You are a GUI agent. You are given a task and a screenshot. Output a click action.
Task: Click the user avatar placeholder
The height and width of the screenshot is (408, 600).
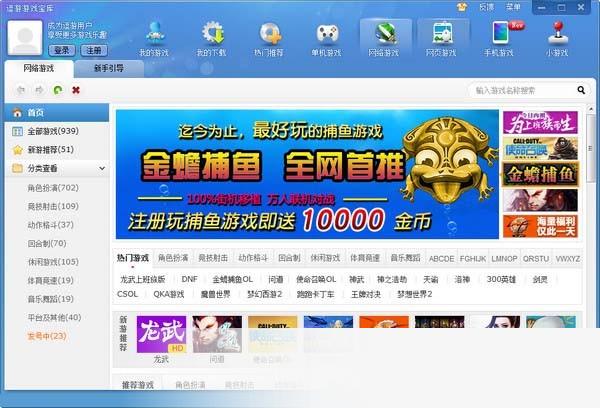click(x=25, y=38)
